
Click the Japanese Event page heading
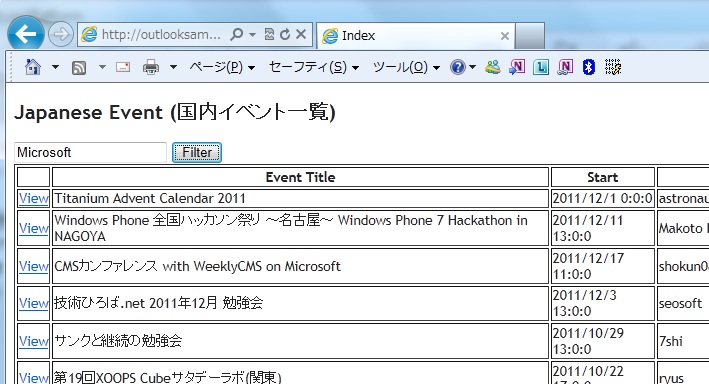coord(175,112)
